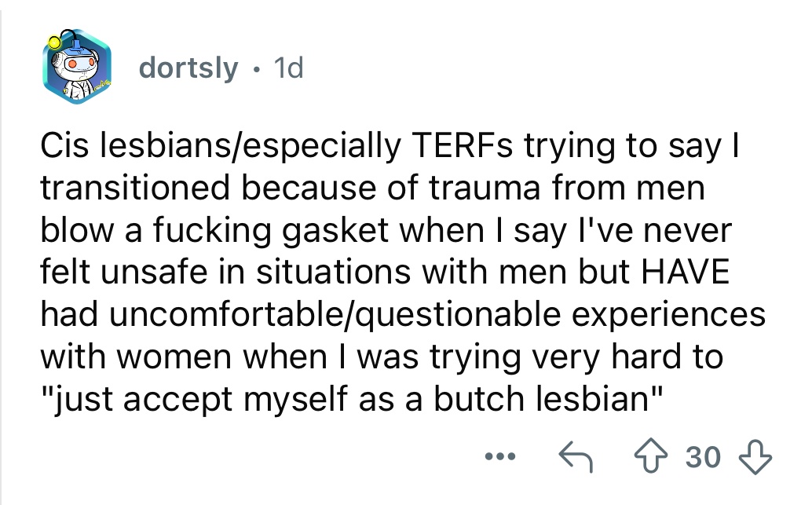Click the quoted text 'just accept myself as a butch lesbian'

tap(352, 399)
